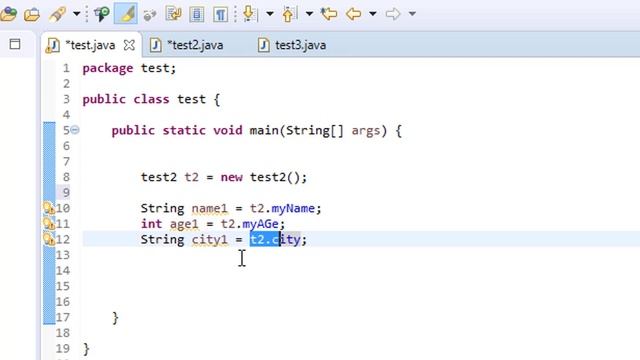Click the pin icon with green badge
The height and width of the screenshot is (360, 640).
tap(102, 14)
